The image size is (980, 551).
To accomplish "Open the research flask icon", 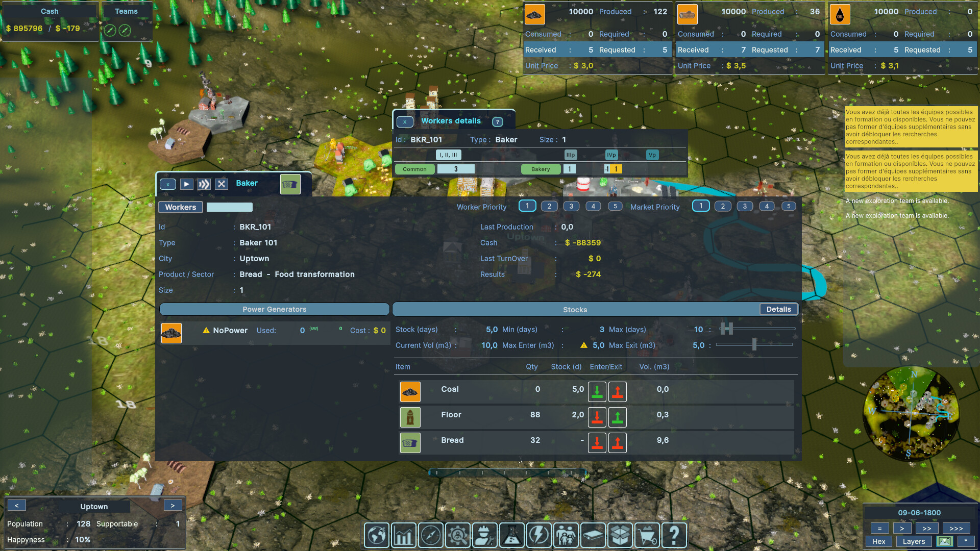I will click(512, 535).
